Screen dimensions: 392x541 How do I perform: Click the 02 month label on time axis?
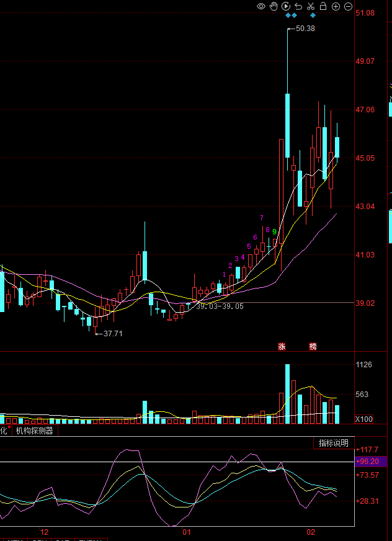pos(311,532)
